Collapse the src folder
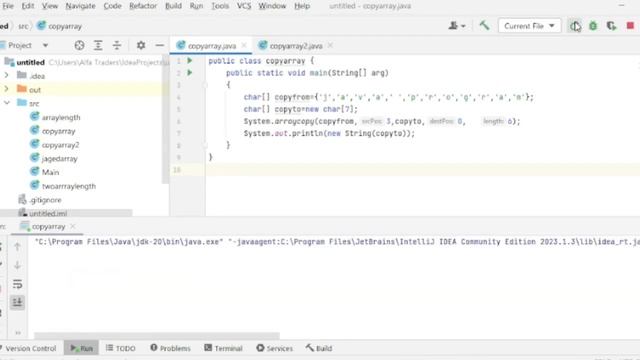Viewport: 640px width, 360px height. [x=7, y=103]
